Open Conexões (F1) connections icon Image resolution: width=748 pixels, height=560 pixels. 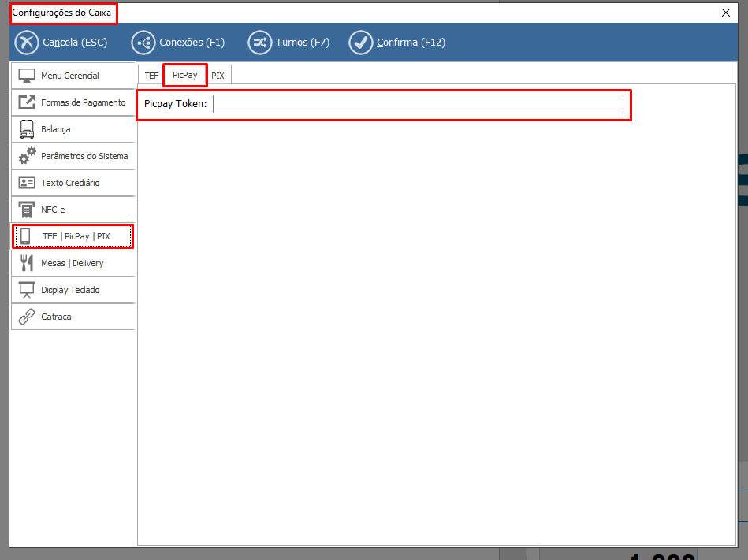(x=143, y=43)
